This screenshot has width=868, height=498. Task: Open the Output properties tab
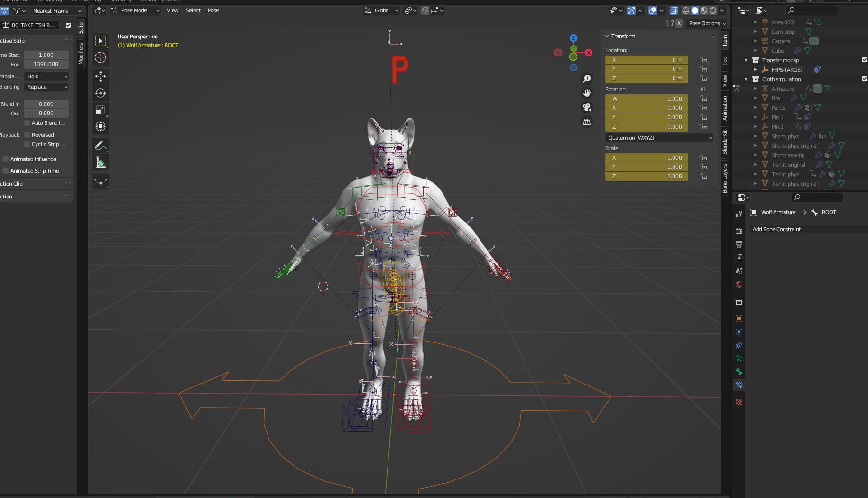(x=739, y=244)
